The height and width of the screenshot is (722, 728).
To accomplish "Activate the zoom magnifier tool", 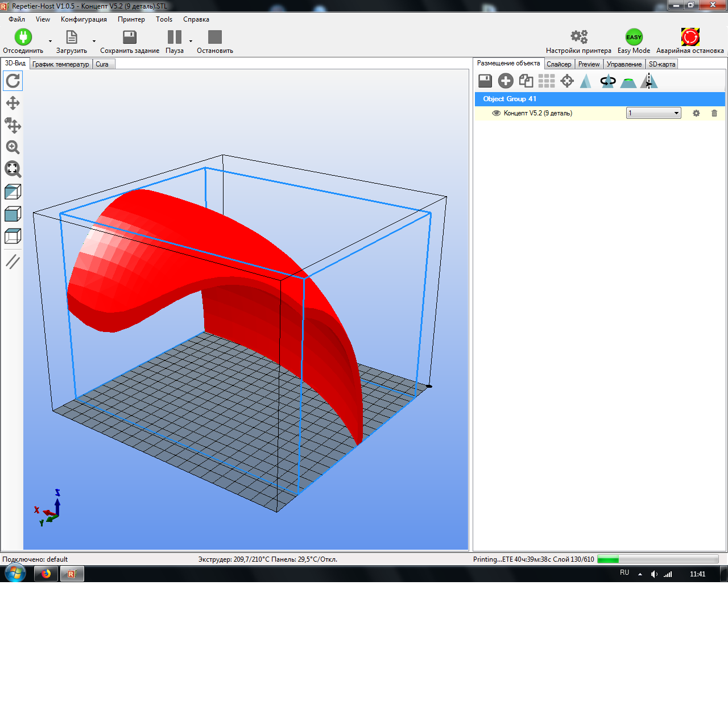I will 13,148.
